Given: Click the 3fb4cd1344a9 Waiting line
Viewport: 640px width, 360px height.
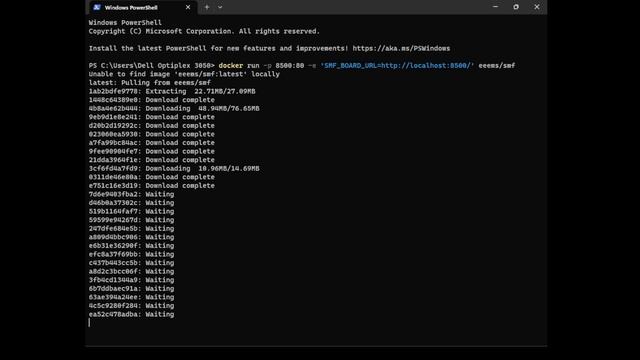Looking at the screenshot, I should [131, 280].
